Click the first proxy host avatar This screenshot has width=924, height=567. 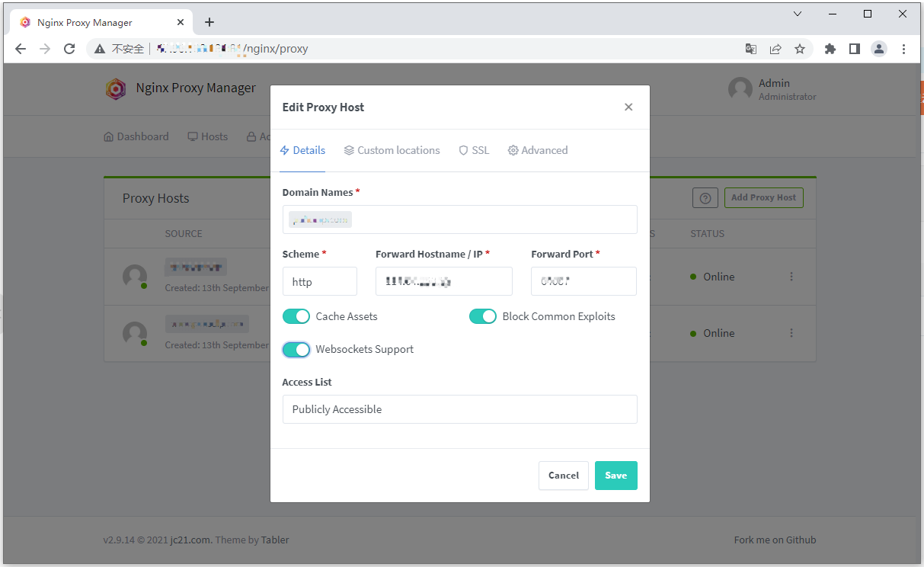point(135,277)
